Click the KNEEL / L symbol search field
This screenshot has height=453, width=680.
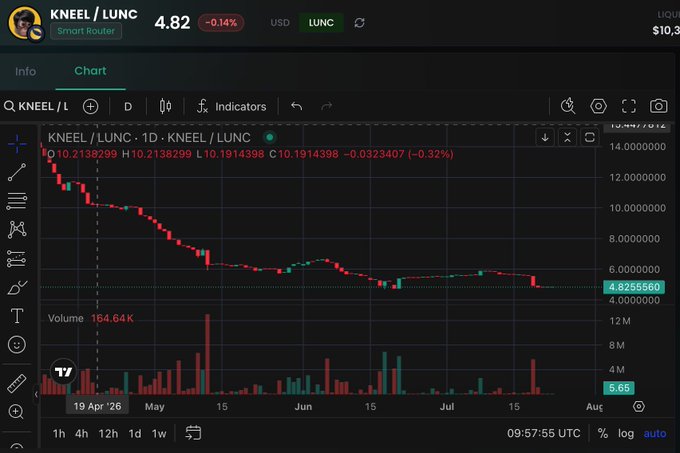[x=37, y=106]
